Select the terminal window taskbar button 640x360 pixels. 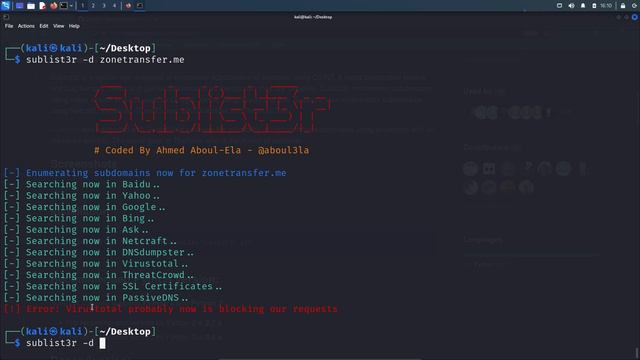[x=140, y=6]
